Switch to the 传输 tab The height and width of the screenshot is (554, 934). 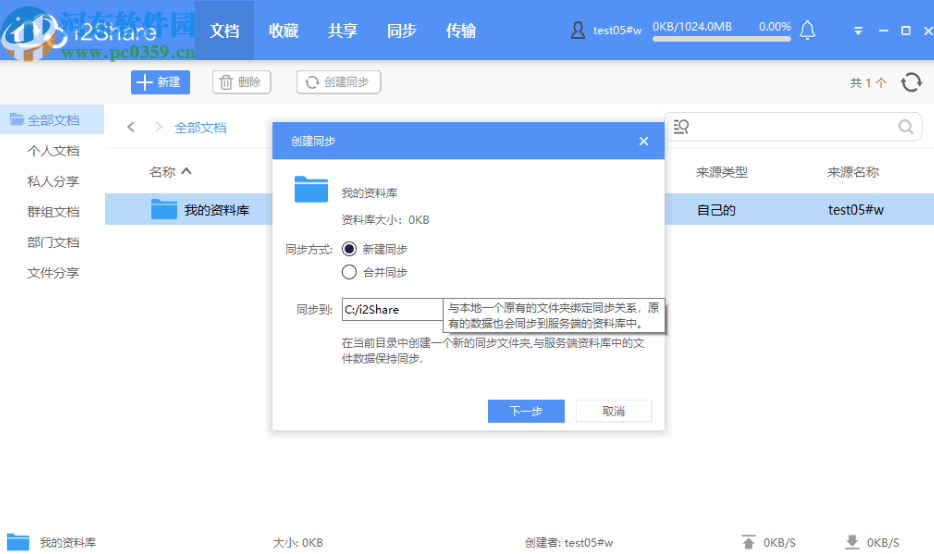(x=460, y=30)
